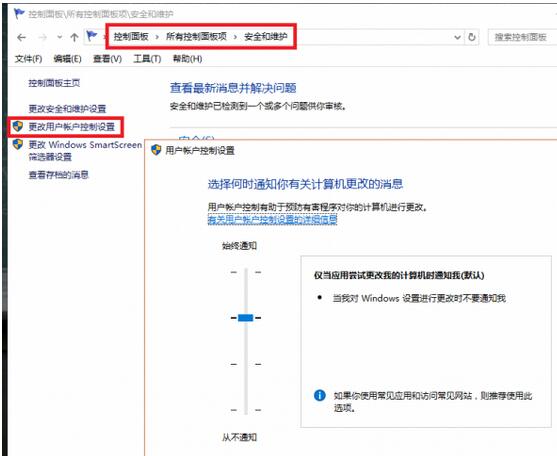Click the blue info icon in description box
The image size is (557, 456).
pyautogui.click(x=319, y=395)
